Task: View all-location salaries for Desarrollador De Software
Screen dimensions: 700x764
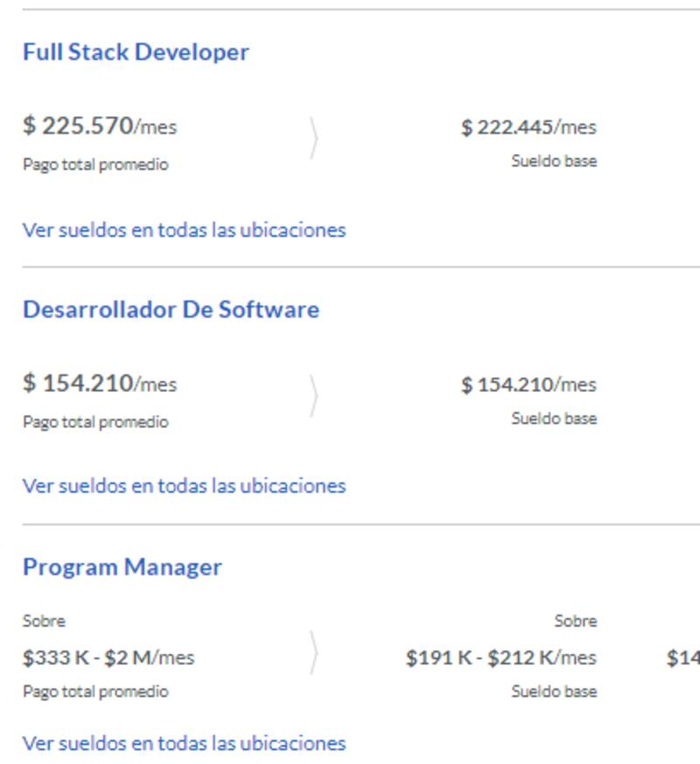Action: [x=184, y=486]
